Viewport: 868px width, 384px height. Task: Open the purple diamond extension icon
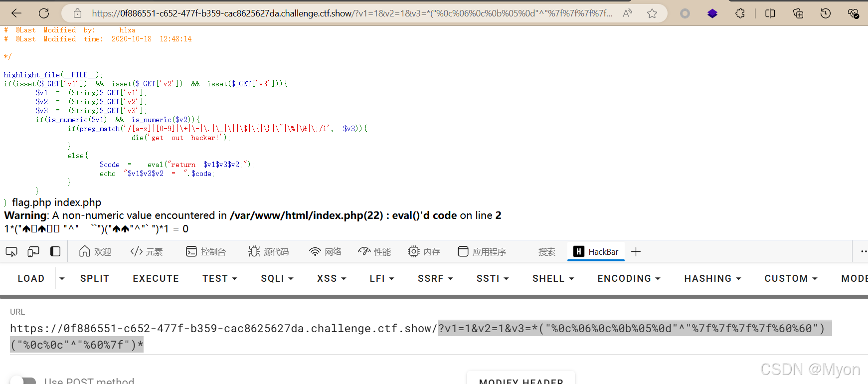[x=712, y=13]
